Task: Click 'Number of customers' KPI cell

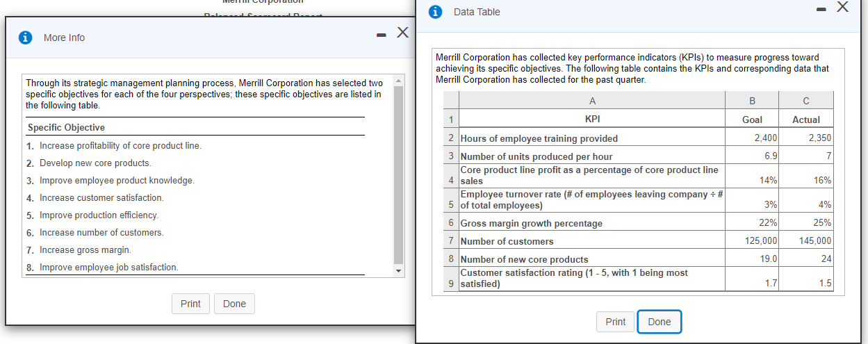Action: click(592, 241)
